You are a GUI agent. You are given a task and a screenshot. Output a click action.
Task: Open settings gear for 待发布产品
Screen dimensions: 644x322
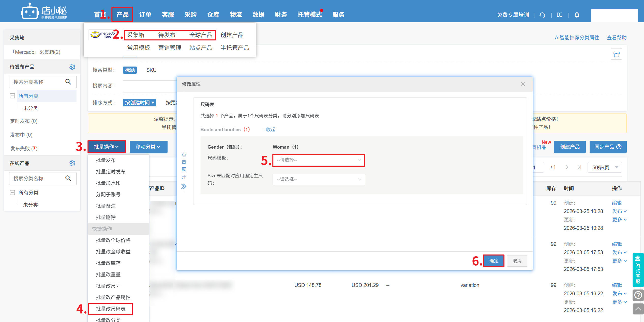[72, 67]
